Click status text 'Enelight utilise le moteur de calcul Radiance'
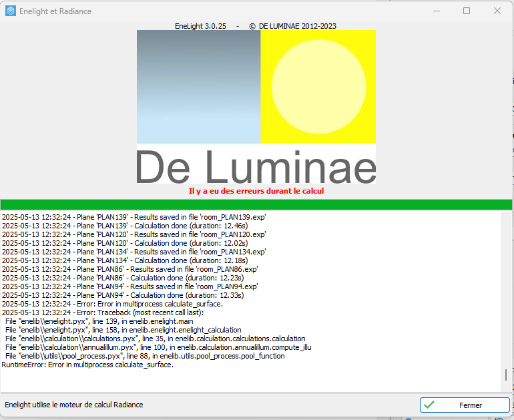 pos(74,405)
